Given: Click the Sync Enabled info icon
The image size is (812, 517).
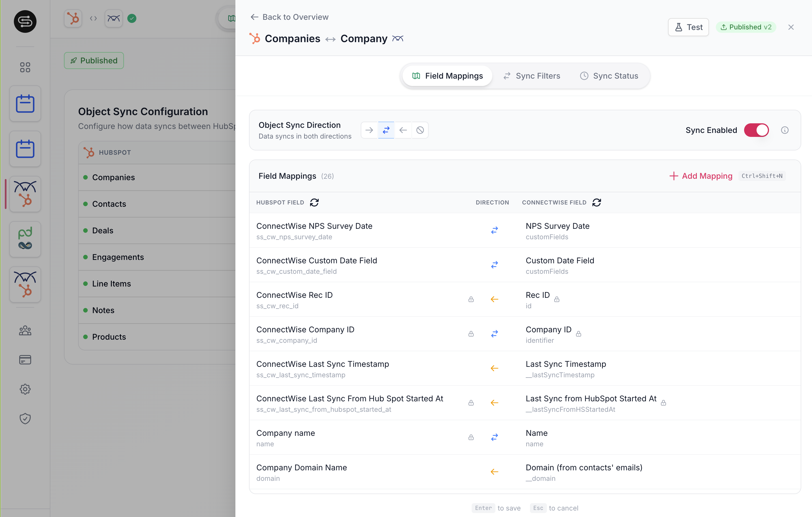Looking at the screenshot, I should (785, 130).
